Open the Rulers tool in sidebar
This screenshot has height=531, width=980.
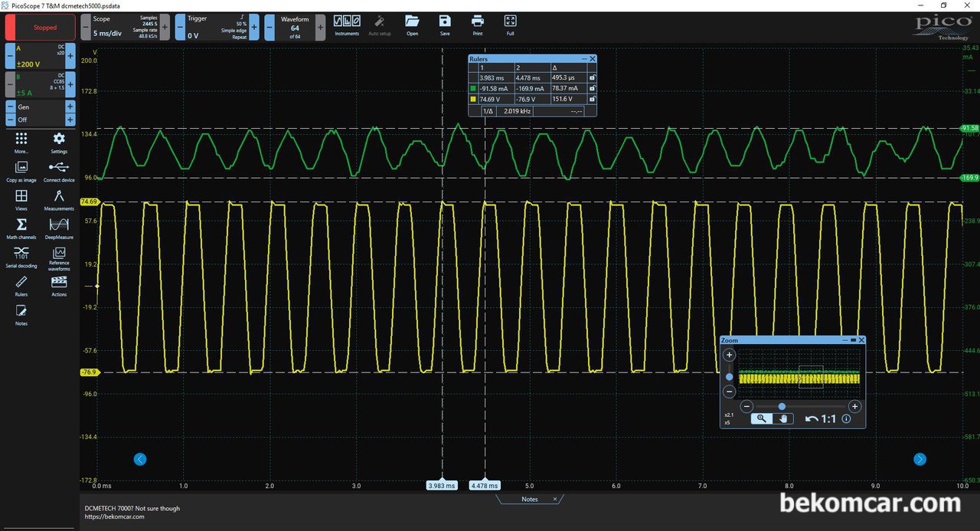(x=21, y=285)
